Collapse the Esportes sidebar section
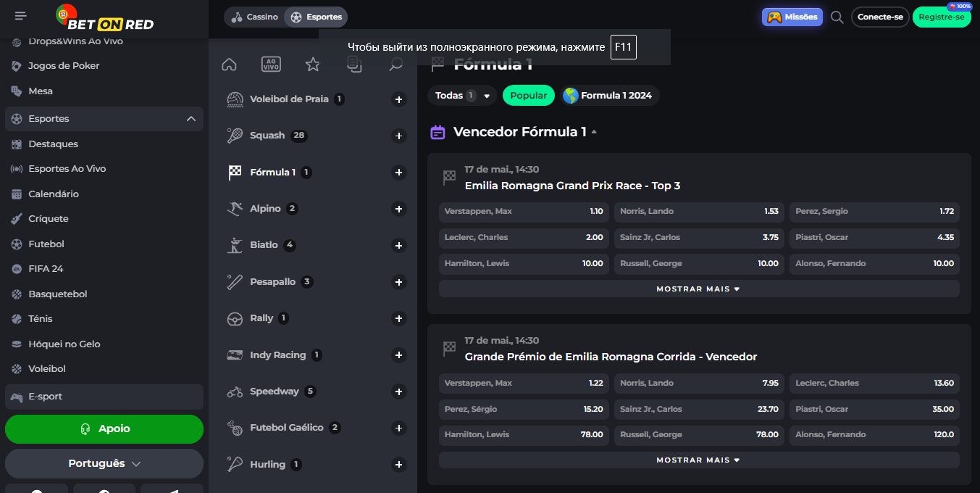 coord(191,119)
